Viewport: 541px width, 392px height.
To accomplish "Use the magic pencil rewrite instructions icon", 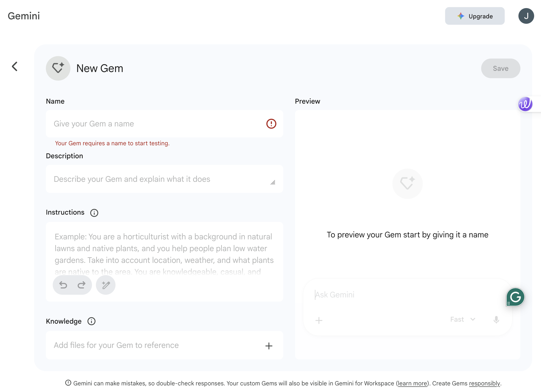I will 106,285.
